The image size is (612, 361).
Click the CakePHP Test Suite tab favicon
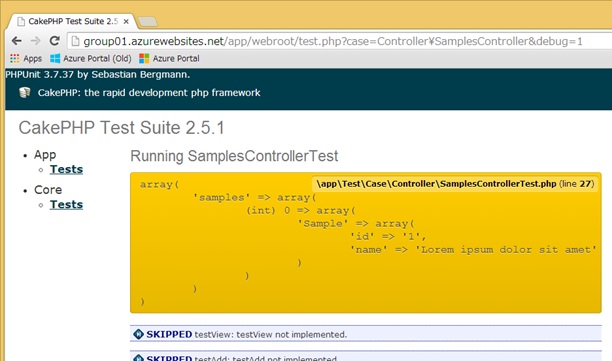coord(21,21)
